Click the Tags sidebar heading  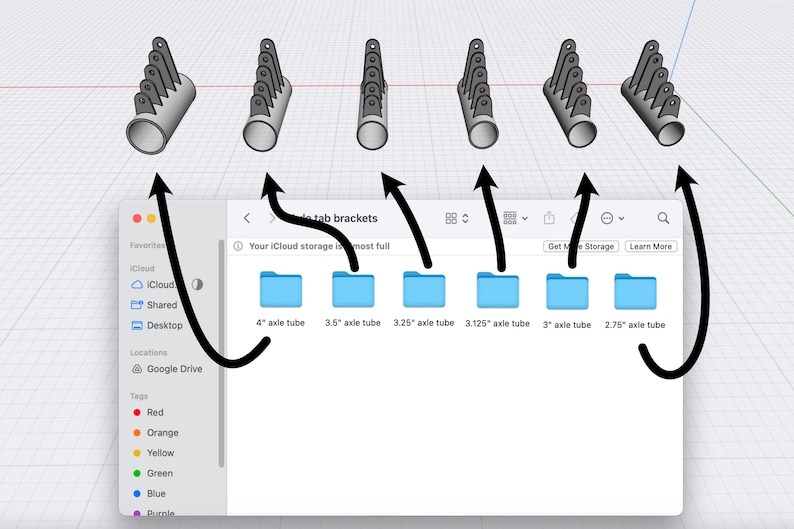[x=139, y=396]
